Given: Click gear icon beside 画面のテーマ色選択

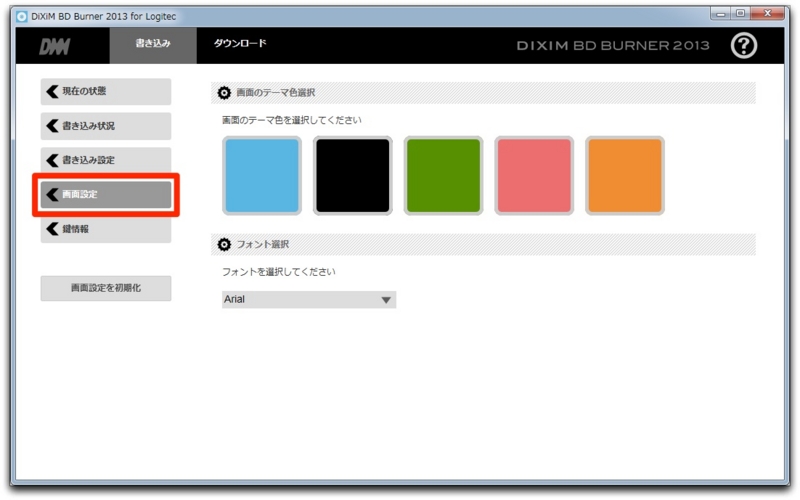Looking at the screenshot, I should (224, 93).
